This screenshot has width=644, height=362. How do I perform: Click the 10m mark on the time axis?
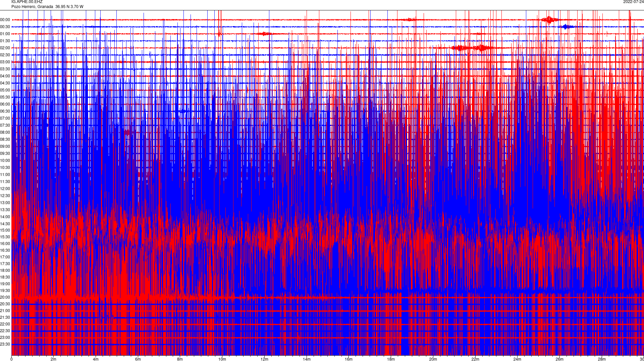coord(222,359)
